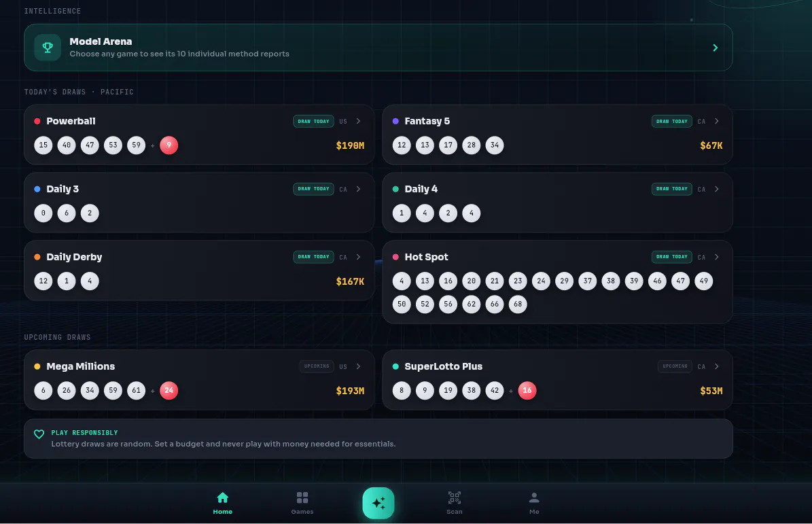
Task: Click the Daily Derby $167K prize
Action: [350, 281]
